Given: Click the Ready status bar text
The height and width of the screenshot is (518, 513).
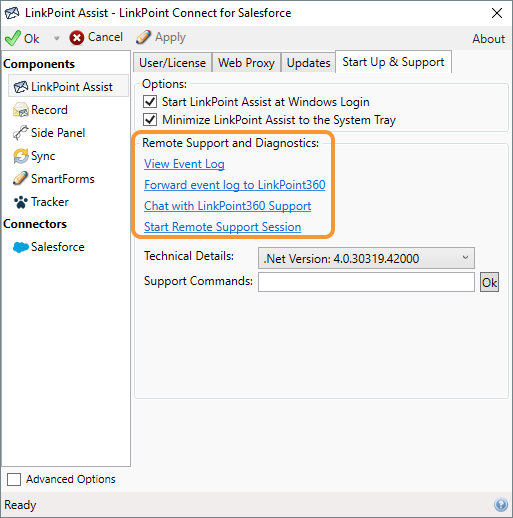Looking at the screenshot, I should coord(20,505).
